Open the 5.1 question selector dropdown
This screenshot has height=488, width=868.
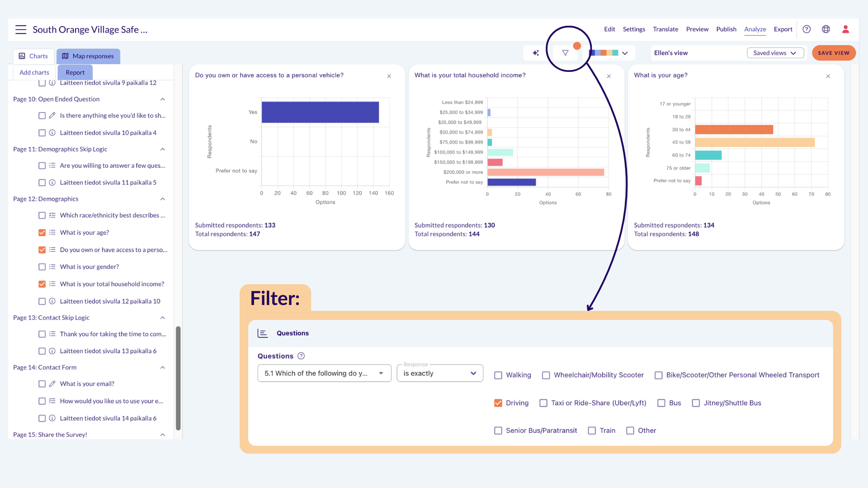click(x=324, y=373)
